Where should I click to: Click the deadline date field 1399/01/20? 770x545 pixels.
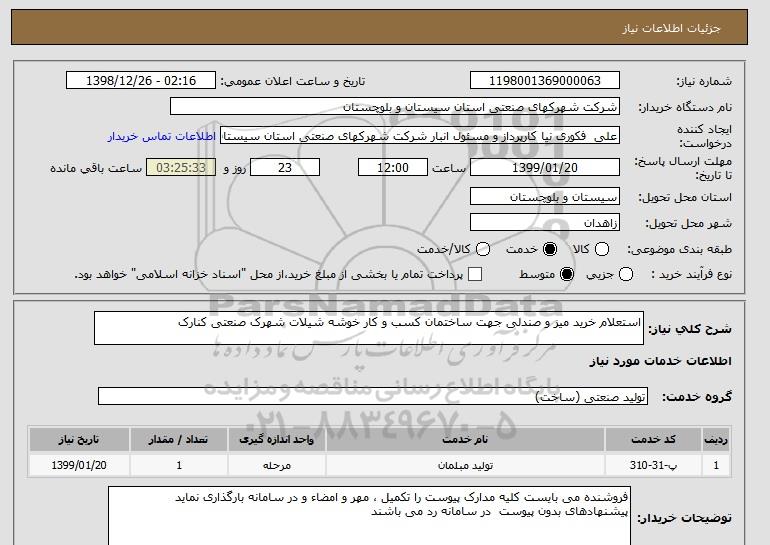[545, 167]
